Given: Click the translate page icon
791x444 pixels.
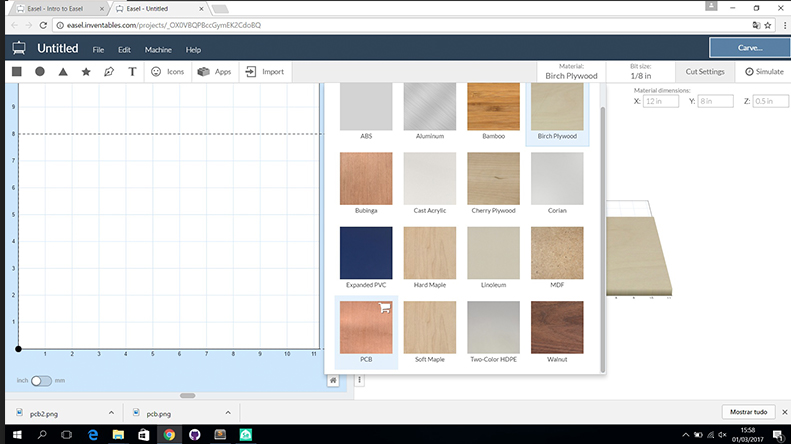Looking at the screenshot, I should tap(756, 25).
